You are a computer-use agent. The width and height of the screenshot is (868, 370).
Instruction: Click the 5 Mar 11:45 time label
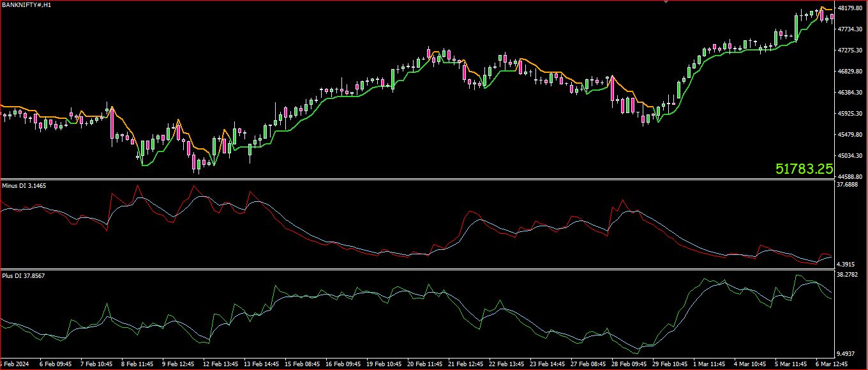pos(791,365)
